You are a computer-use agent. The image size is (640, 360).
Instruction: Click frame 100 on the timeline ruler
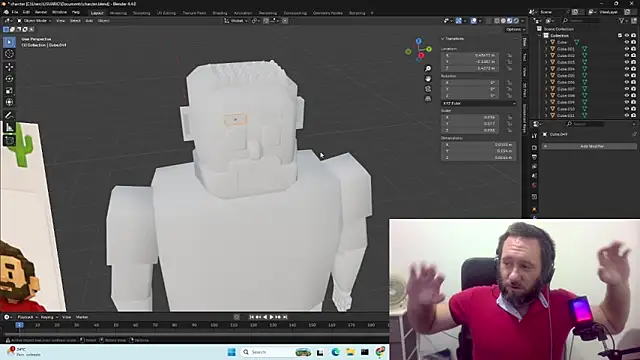coord(214,325)
